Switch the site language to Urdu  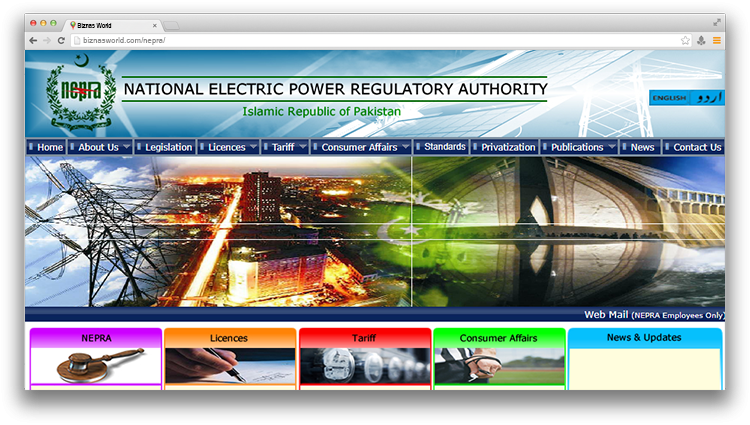pos(707,98)
